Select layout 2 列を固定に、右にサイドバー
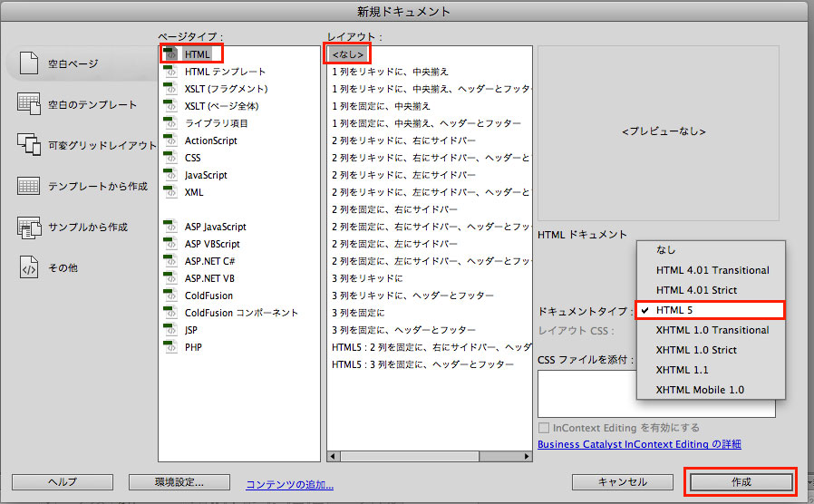The image size is (814, 504). pos(394,209)
